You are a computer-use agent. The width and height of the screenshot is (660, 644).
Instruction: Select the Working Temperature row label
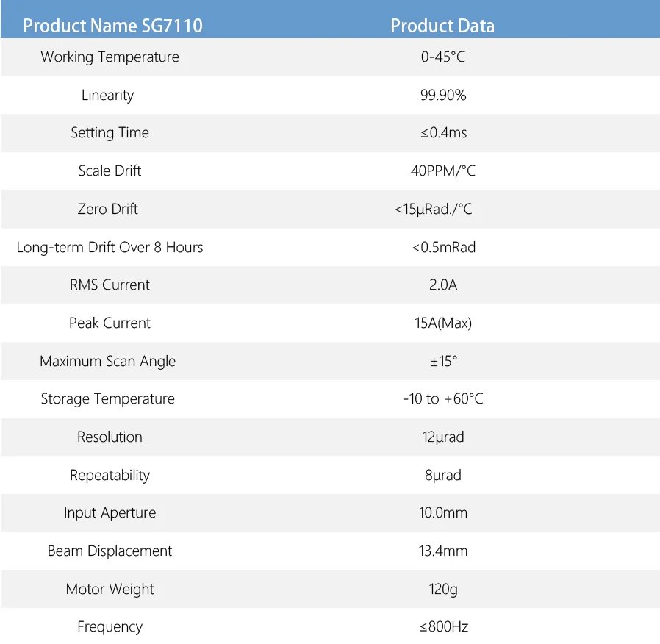[x=110, y=57]
